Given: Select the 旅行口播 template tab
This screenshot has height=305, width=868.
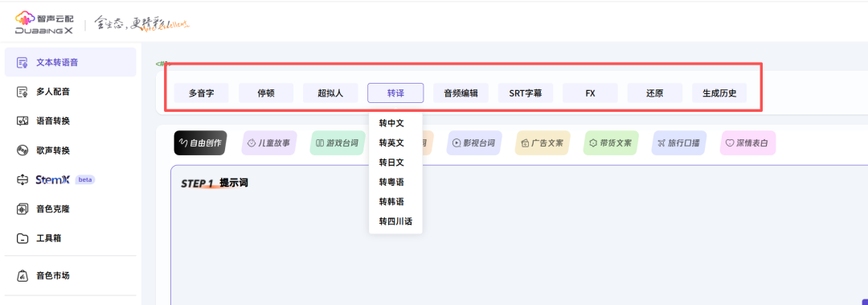Looking at the screenshot, I should point(679,143).
